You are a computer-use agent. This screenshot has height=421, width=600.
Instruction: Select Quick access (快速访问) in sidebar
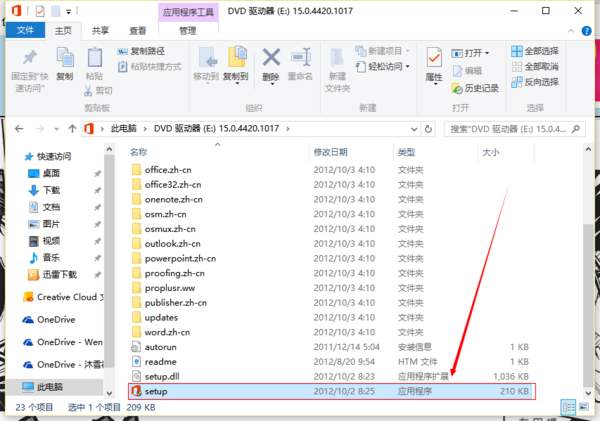(x=48, y=157)
